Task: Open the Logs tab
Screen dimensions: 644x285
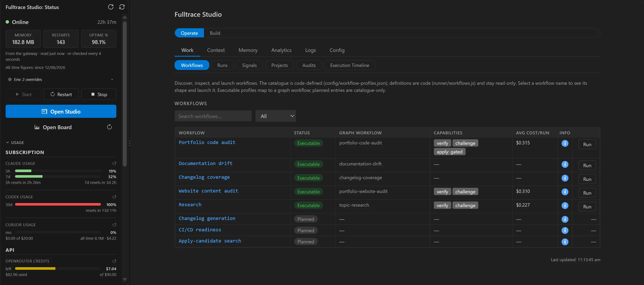Action: [x=310, y=50]
